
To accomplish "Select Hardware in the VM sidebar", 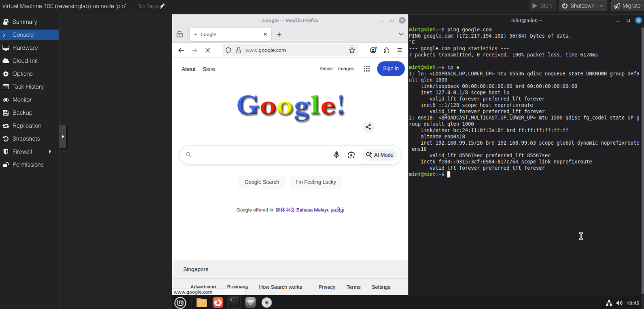I will 25,48.
